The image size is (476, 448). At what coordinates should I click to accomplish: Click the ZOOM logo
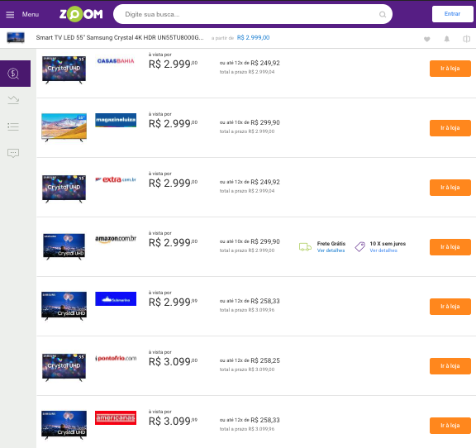click(81, 14)
